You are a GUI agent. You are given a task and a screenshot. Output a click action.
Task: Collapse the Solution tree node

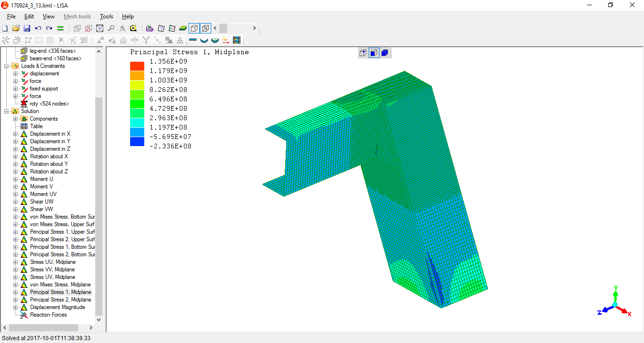click(7, 111)
